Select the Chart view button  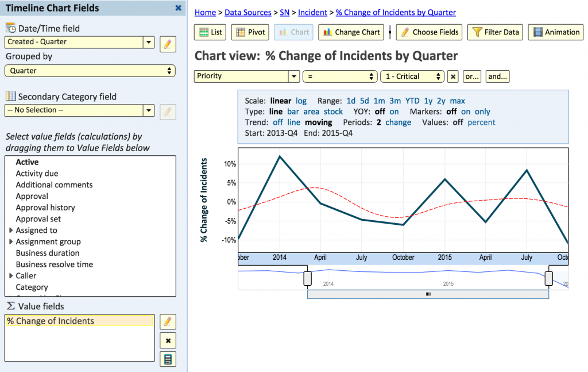[293, 32]
